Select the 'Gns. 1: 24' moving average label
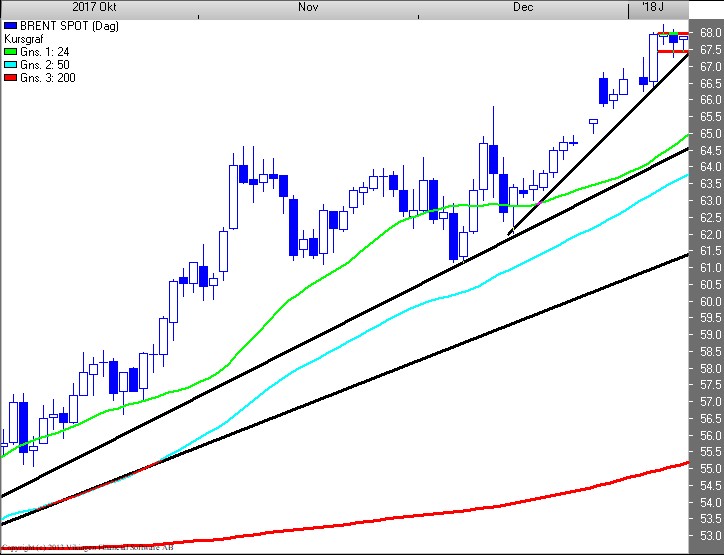Viewport: 724px width, 555px height. 45,52
